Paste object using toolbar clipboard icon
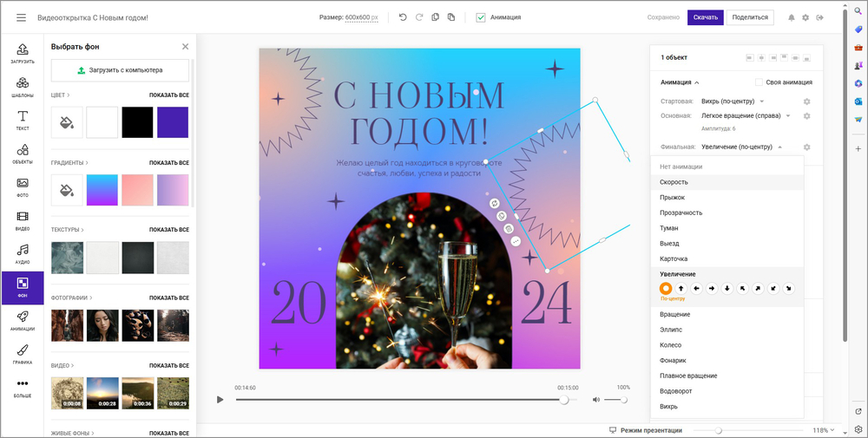The image size is (868, 438). tap(451, 17)
